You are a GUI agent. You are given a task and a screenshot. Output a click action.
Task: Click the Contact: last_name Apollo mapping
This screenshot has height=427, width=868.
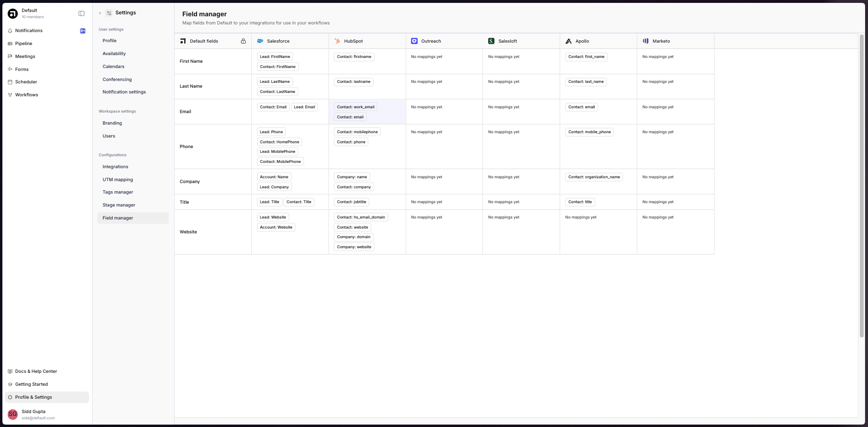(x=586, y=81)
